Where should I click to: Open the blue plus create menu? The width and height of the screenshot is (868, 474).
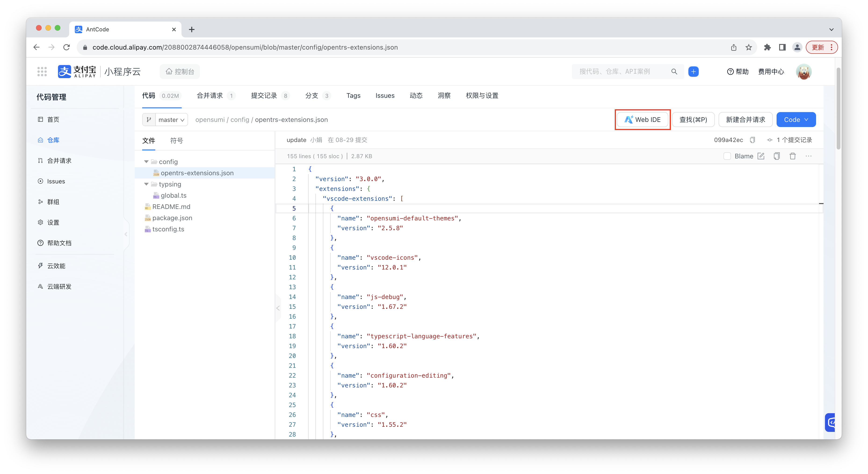point(693,71)
